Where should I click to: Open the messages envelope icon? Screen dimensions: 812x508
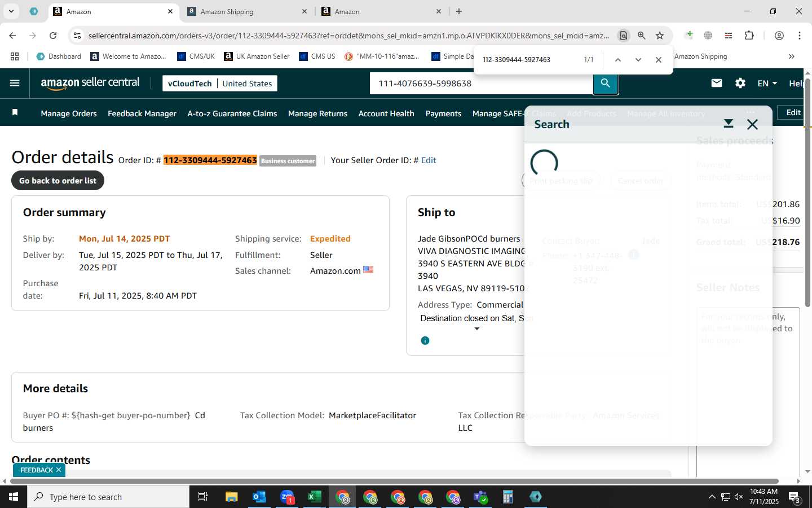pyautogui.click(x=717, y=83)
